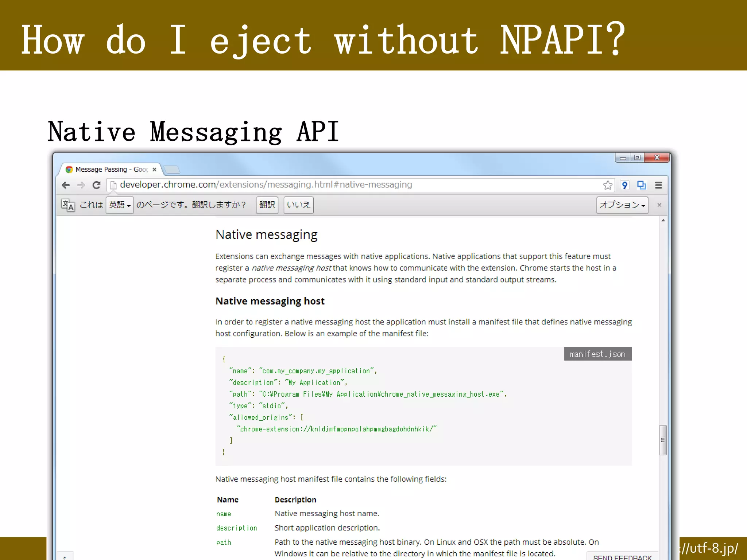Click the "allowed_origins" code line
The image size is (747, 560).
266,417
